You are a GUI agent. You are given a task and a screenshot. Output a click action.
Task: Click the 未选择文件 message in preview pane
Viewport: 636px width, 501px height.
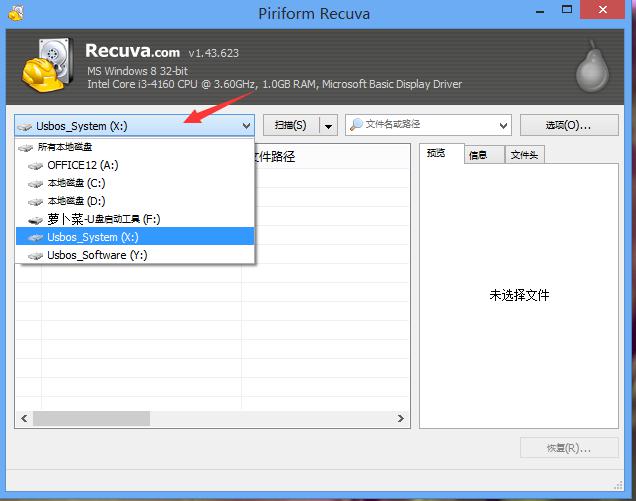coord(519,295)
